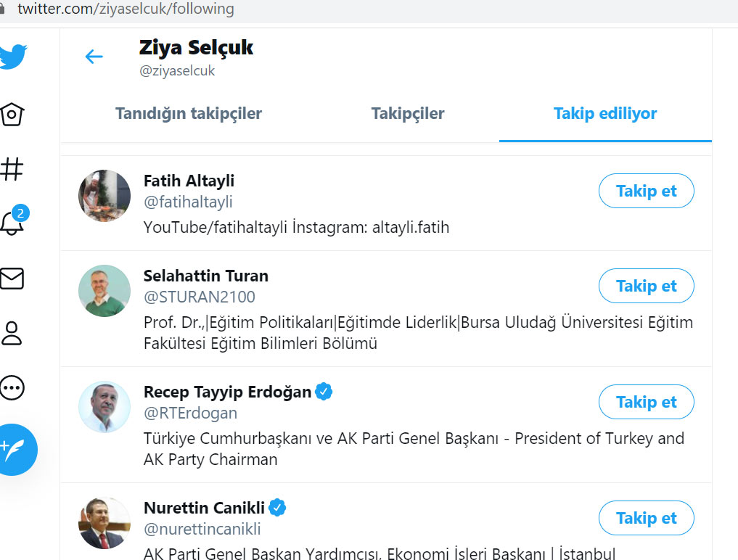Follow Recep Tayyip Erdoğan with Takip et
This screenshot has height=560, width=738.
pyautogui.click(x=646, y=403)
